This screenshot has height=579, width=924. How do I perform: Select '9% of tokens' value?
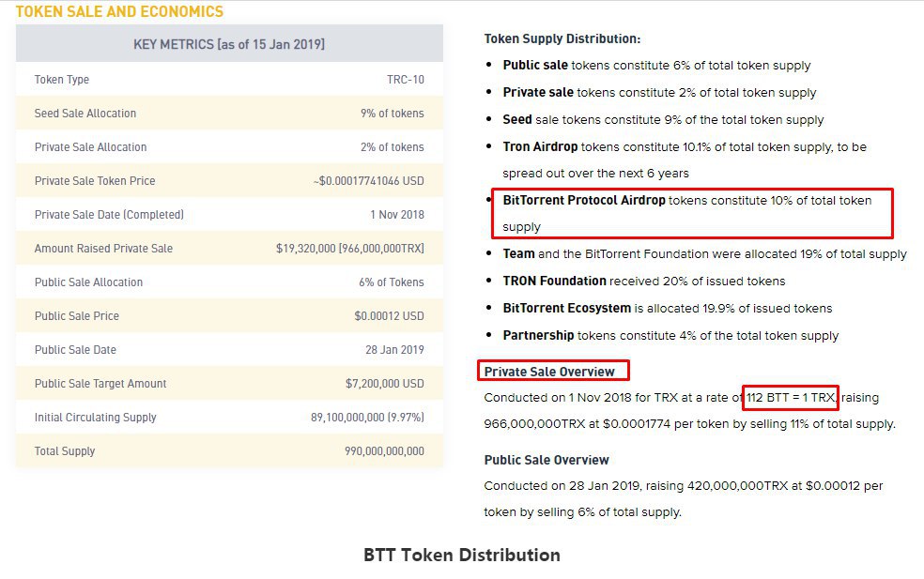pyautogui.click(x=393, y=114)
